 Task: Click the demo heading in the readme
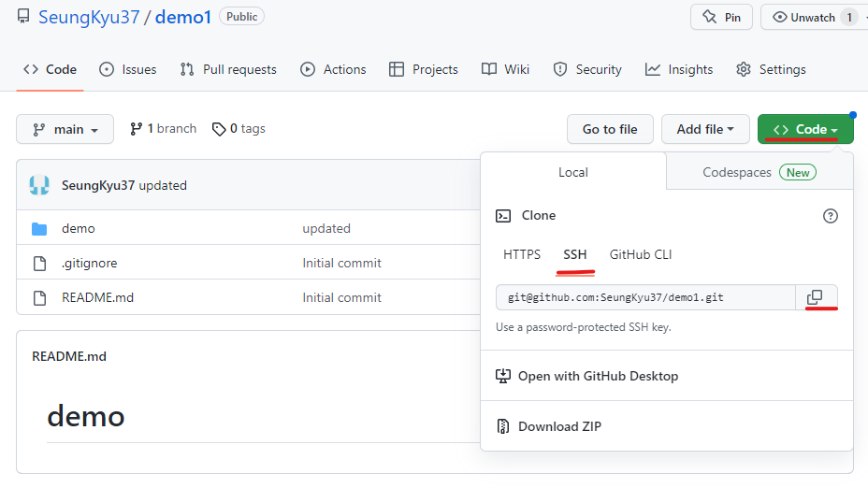tap(86, 416)
